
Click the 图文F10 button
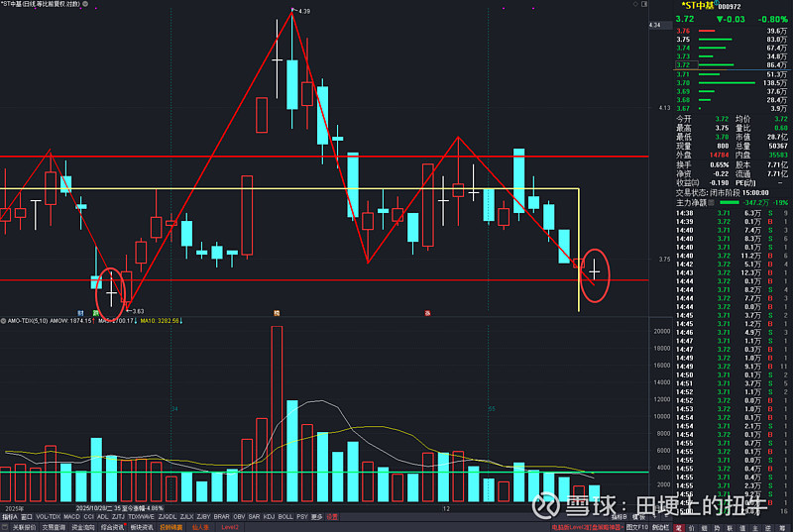(637, 527)
